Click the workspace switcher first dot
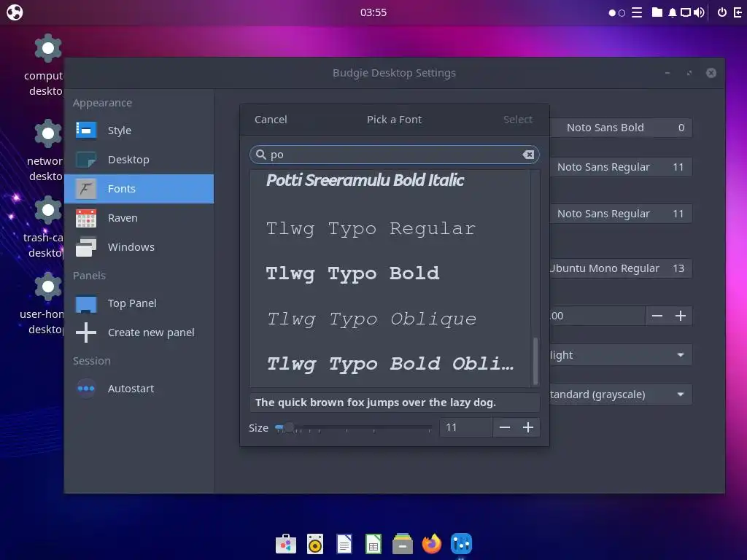Viewport: 747px width, 560px height. tap(612, 13)
